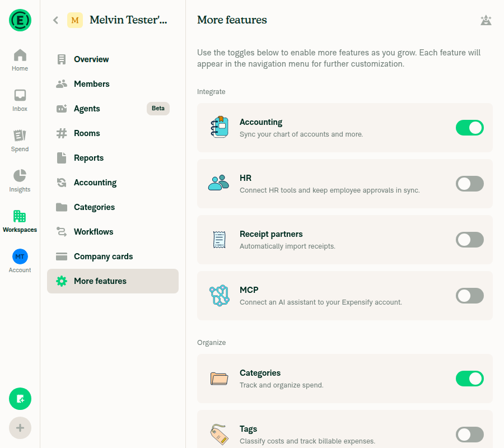Click 'Classify costs and track billable expenses.'
504x448 pixels.
coord(307,441)
